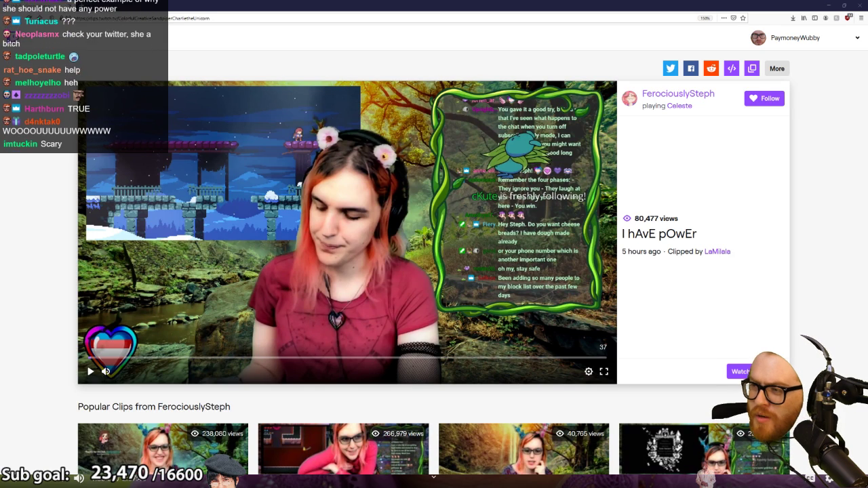The height and width of the screenshot is (488, 868).
Task: Reset the 150% zoom level badge
Action: [705, 18]
